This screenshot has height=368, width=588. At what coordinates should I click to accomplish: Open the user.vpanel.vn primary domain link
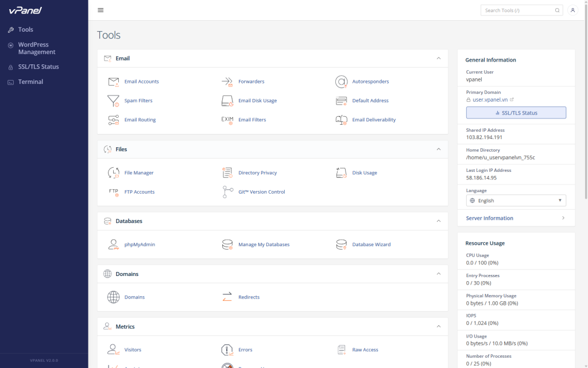[490, 99]
